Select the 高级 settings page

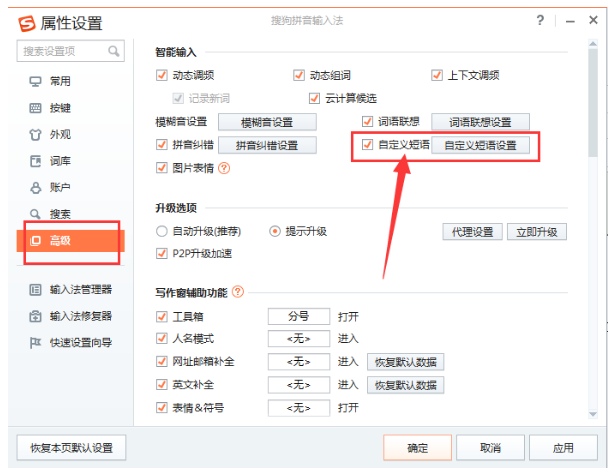pos(70,241)
